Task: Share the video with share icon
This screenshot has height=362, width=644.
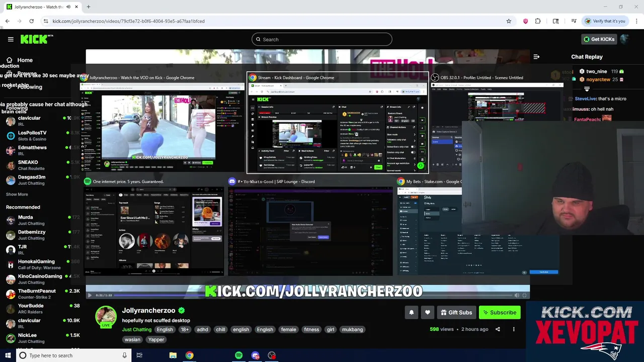Action: tap(498, 329)
